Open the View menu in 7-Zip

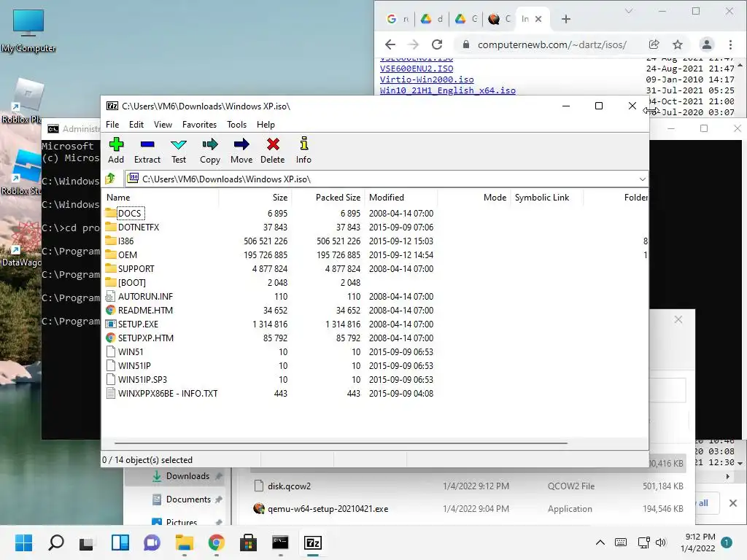coord(163,124)
